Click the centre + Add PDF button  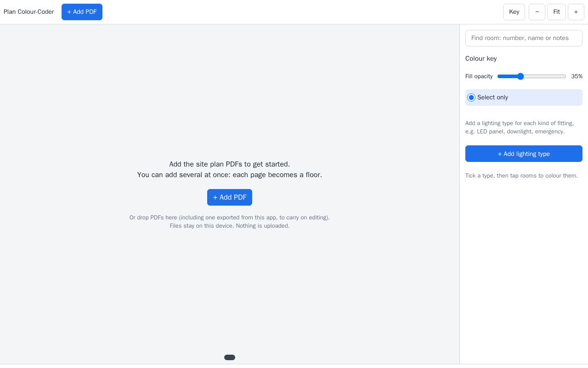point(230,197)
